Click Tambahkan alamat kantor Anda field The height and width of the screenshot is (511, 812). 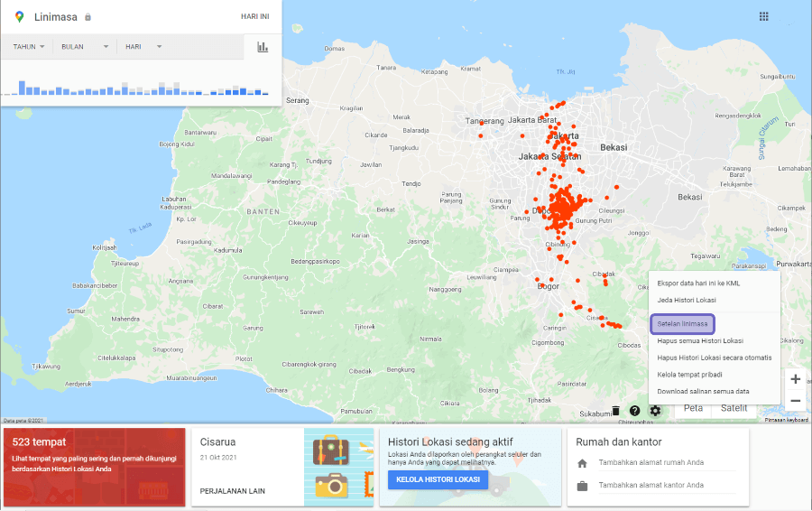coord(667,485)
